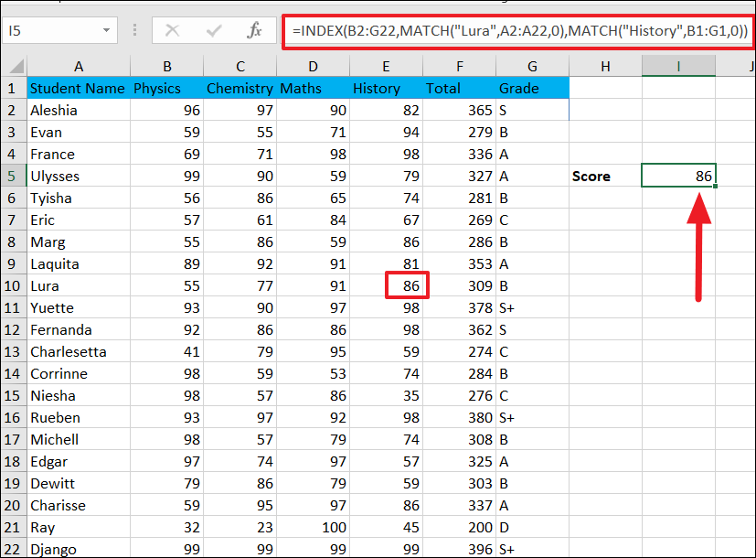Click the Enter (checkmark) icon beside formula bar
Image resolution: width=756 pixels, height=558 pixels.
tap(212, 30)
